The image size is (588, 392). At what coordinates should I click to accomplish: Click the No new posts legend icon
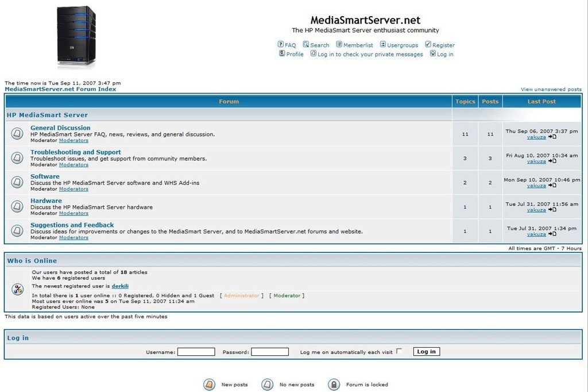pyautogui.click(x=268, y=385)
